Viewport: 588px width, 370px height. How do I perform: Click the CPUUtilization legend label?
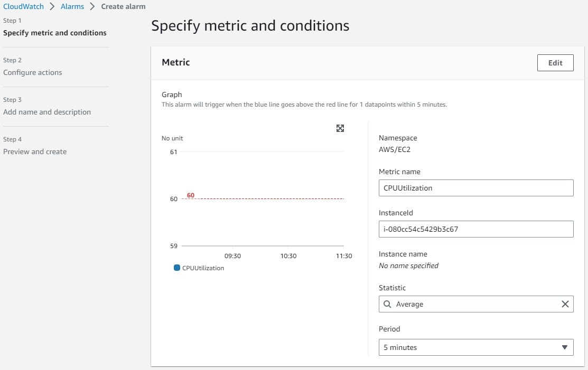coord(203,268)
